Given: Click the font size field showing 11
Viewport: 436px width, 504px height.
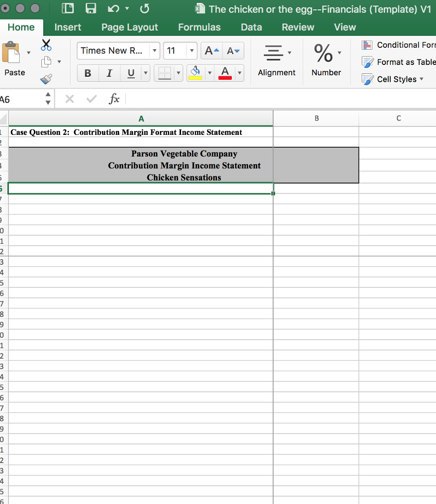Looking at the screenshot, I should pos(175,51).
